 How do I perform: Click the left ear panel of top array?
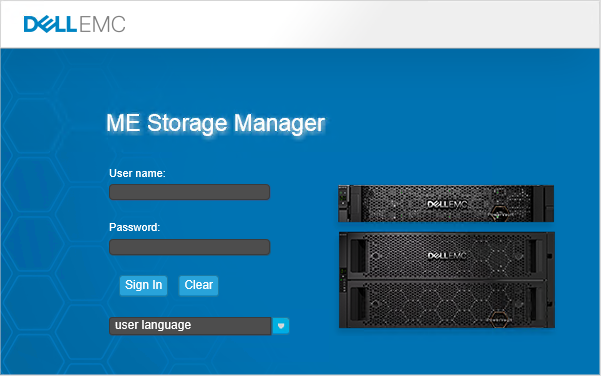point(343,204)
